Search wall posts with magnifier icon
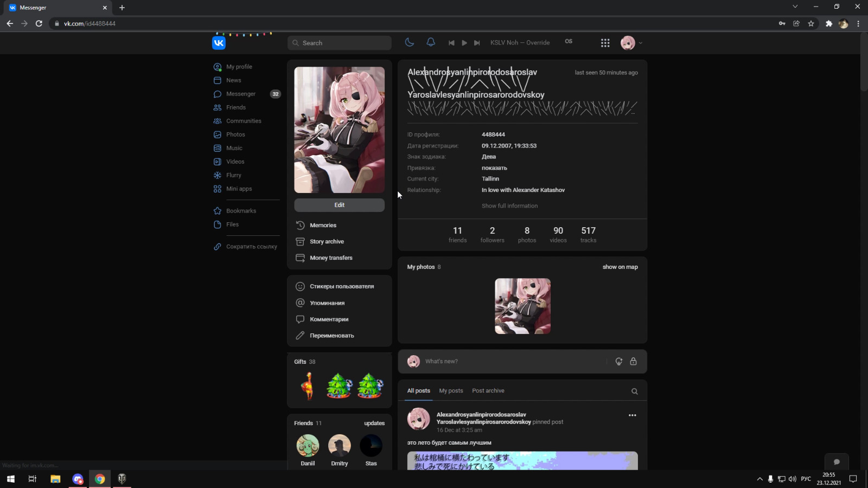The width and height of the screenshot is (868, 488). (634, 391)
